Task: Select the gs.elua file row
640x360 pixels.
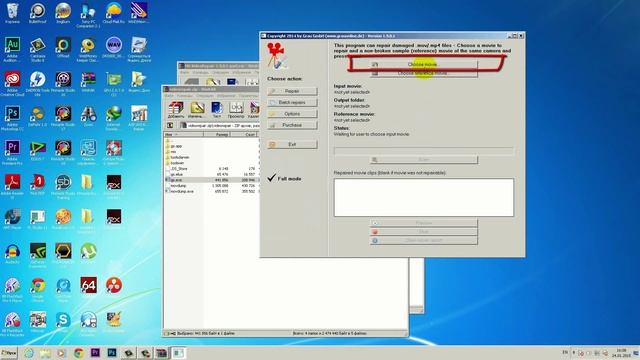Action: tap(211, 174)
